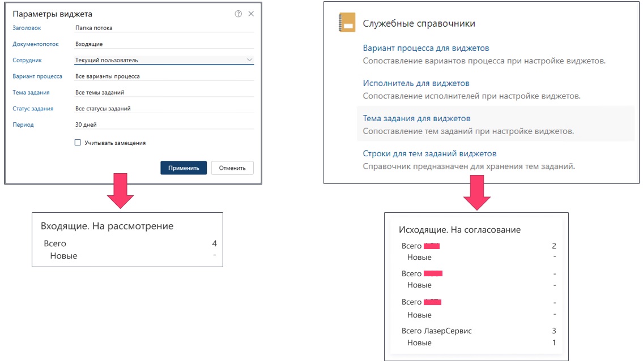Close the Параметры виджета dialog
Screen dimensions: 643x364
tap(251, 14)
